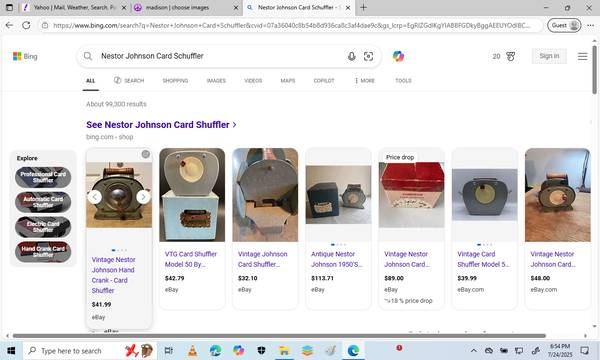Screen dimensions: 600x360
Task: Expand the MORE search categories menu
Action: tap(365, 81)
